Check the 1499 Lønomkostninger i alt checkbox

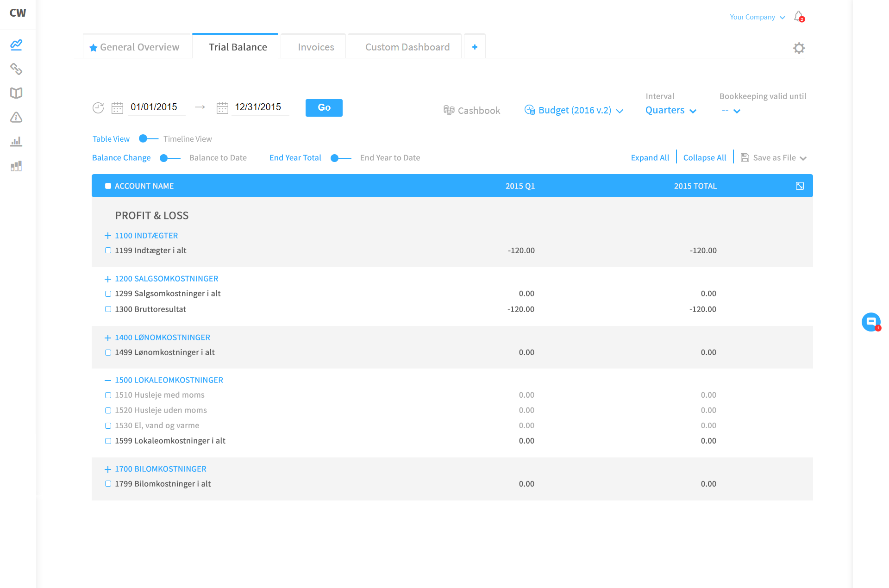[x=108, y=352]
